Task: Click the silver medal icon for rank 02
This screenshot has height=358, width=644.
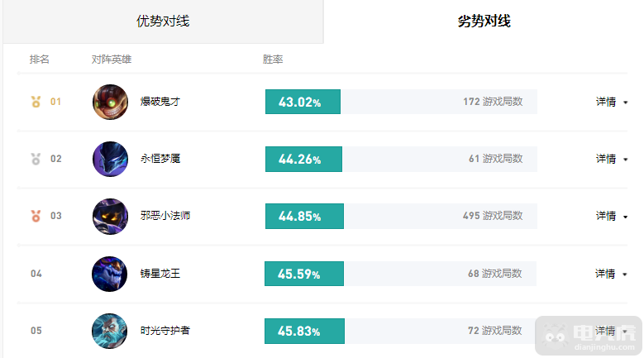Action: [x=36, y=159]
